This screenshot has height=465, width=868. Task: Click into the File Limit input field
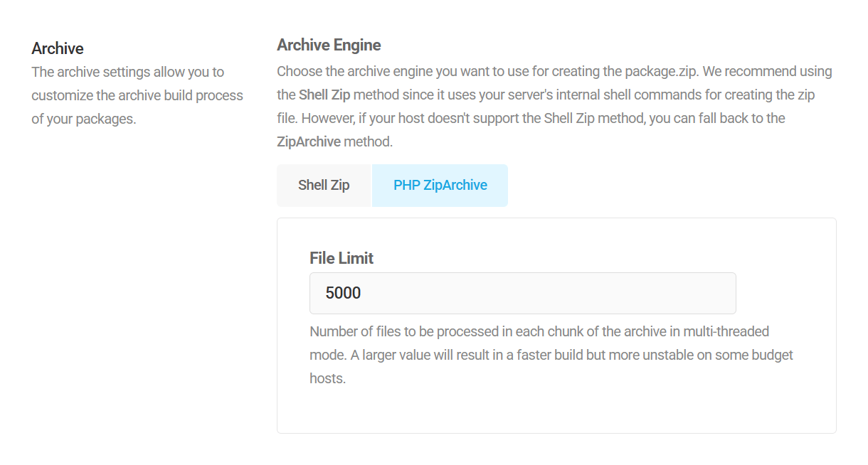(522, 293)
